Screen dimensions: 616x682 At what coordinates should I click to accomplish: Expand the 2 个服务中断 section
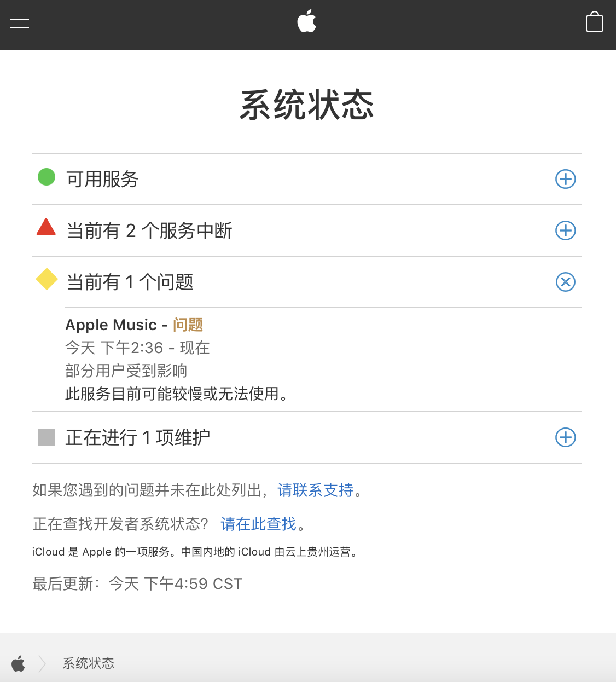tap(566, 230)
